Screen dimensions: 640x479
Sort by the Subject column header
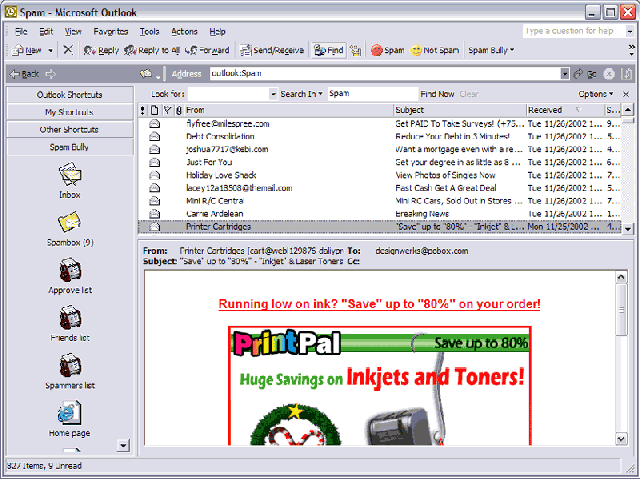[x=460, y=110]
